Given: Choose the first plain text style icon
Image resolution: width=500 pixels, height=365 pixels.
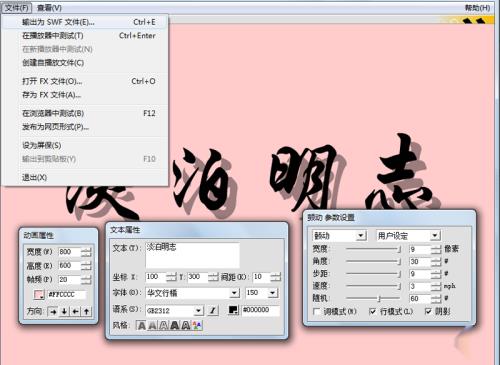Looking at the screenshot, I should (x=141, y=325).
